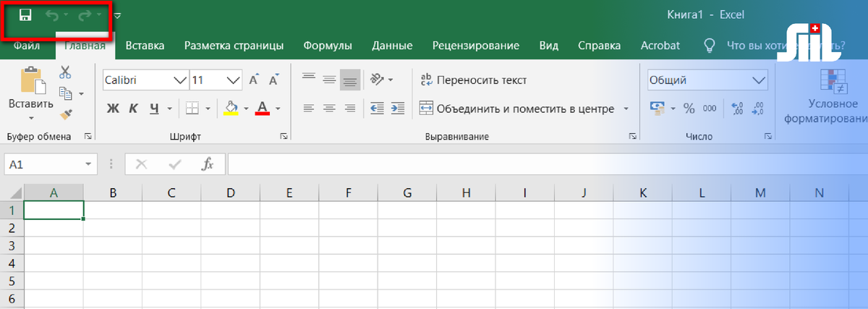The height and width of the screenshot is (309, 868).
Task: Toggle bold Ж formatting
Action: 113,109
